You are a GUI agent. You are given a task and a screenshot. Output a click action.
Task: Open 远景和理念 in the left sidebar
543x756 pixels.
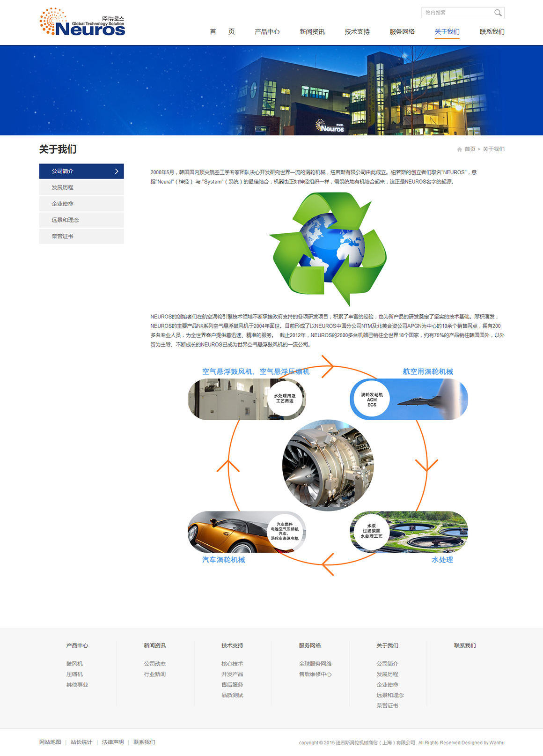click(x=81, y=220)
